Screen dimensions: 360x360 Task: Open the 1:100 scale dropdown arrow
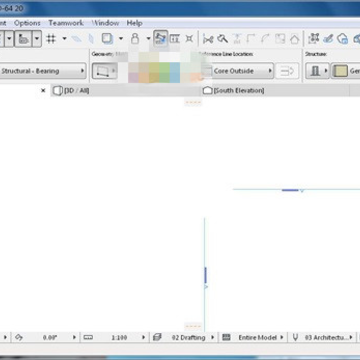[144, 337]
